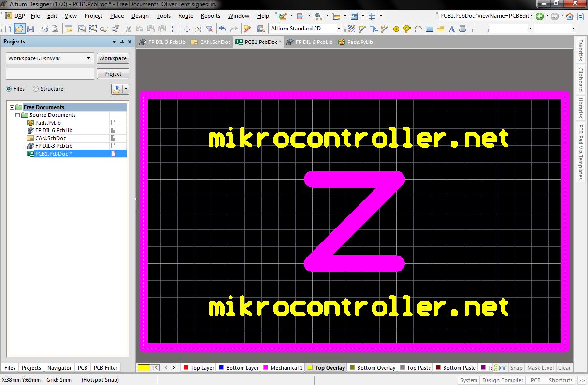This screenshot has width=588, height=385.
Task: Click the Clear Filter funnel icon
Action: tap(209, 29)
